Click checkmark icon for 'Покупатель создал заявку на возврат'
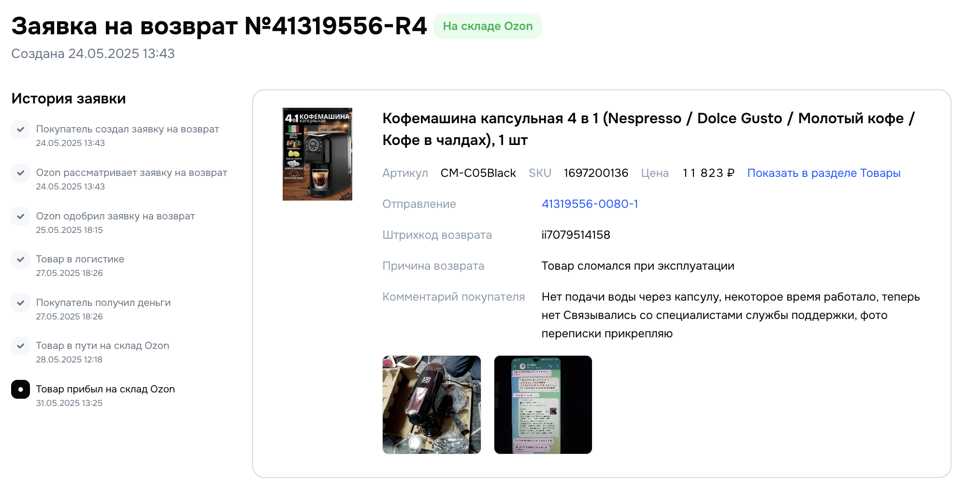 point(20,130)
